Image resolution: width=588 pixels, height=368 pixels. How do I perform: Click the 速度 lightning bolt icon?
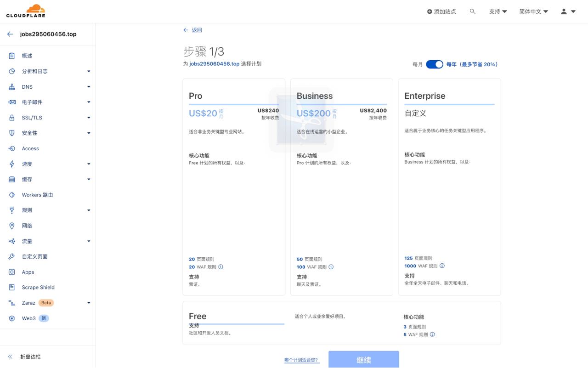(12, 164)
